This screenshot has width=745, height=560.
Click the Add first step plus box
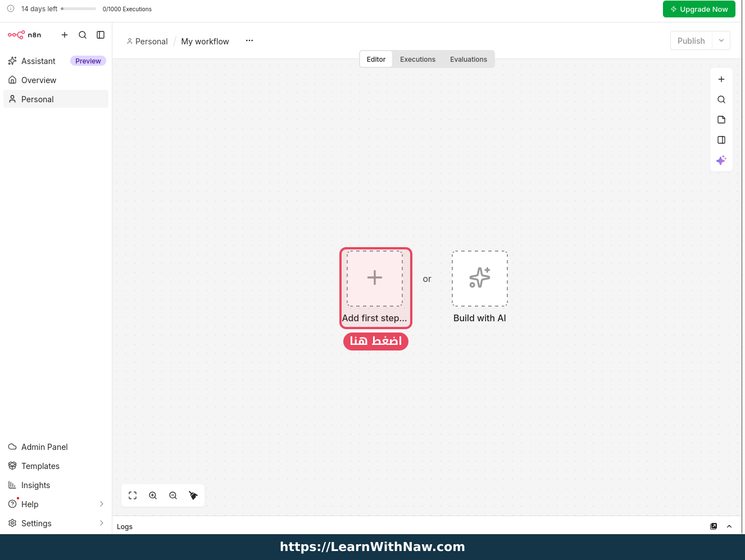375,279
